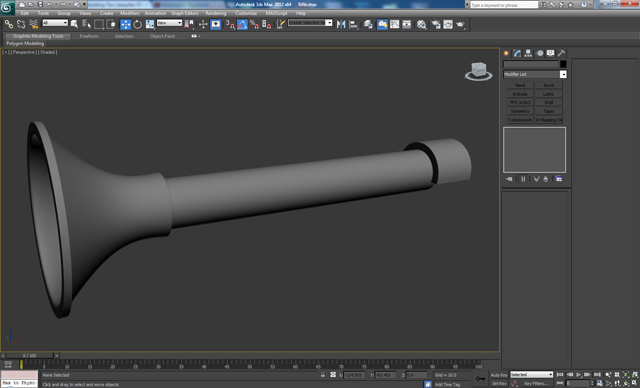Switch to the Utilities command panel tab
640x388 pixels.
pos(561,53)
